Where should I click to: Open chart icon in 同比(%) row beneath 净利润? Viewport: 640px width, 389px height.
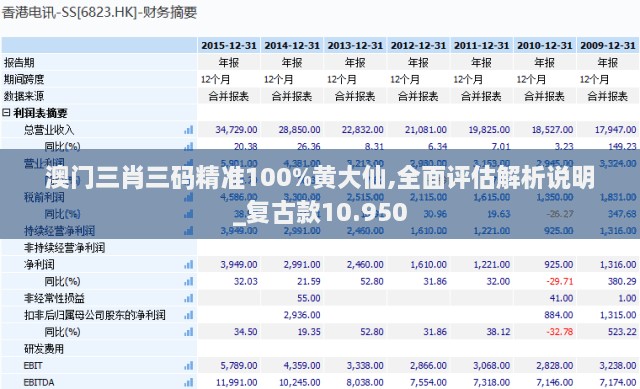[x=189, y=281]
